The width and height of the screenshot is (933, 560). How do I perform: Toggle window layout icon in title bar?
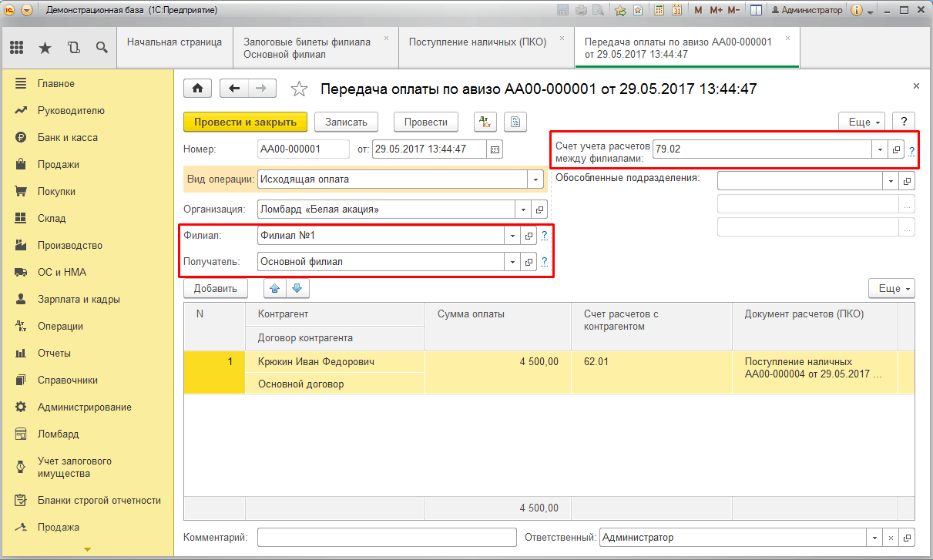point(756,10)
